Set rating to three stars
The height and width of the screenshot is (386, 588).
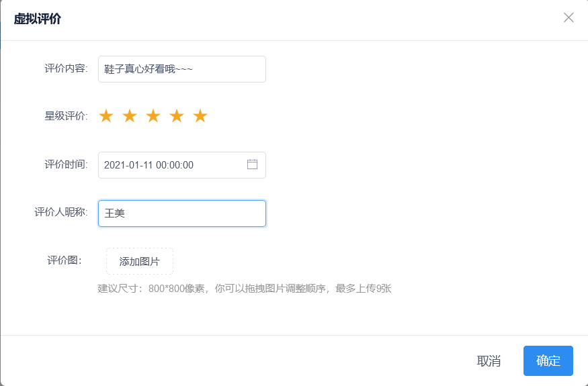pyautogui.click(x=153, y=116)
